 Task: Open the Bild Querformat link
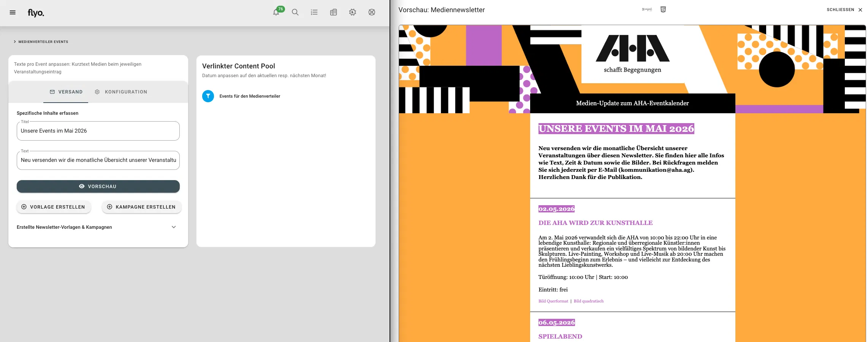point(553,301)
